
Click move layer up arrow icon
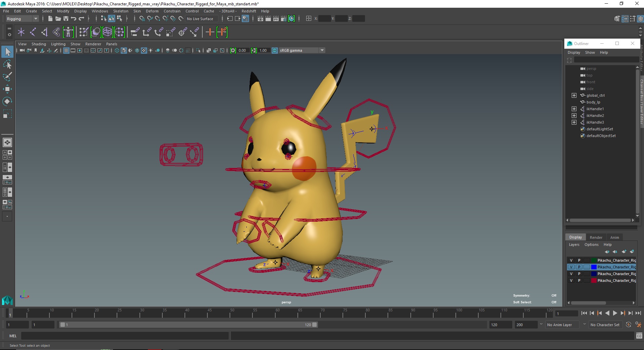(607, 252)
